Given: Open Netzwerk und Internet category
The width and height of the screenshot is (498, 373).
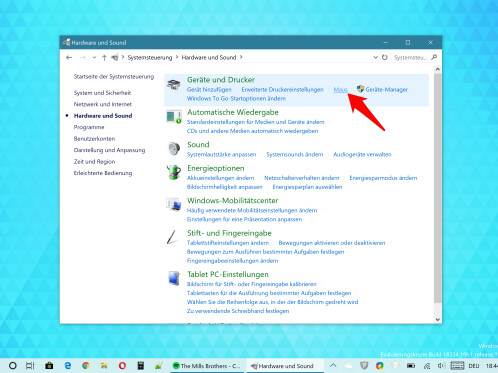Looking at the screenshot, I should [102, 104].
